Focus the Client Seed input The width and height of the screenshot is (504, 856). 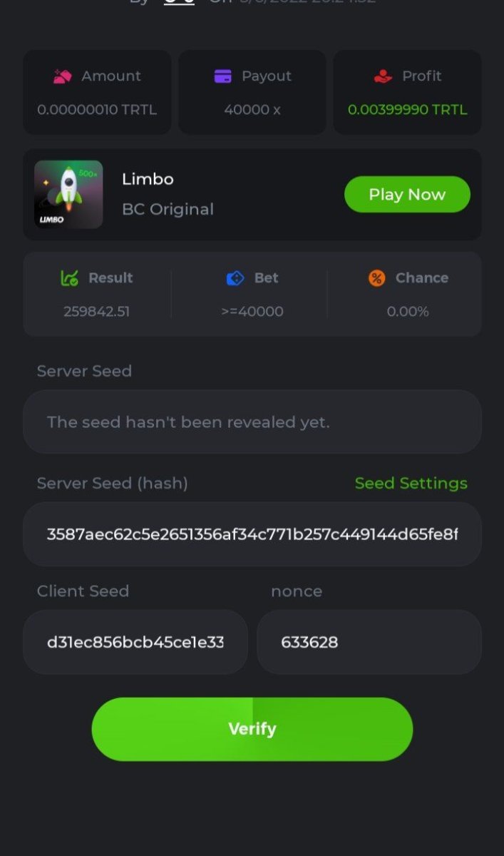tap(135, 642)
